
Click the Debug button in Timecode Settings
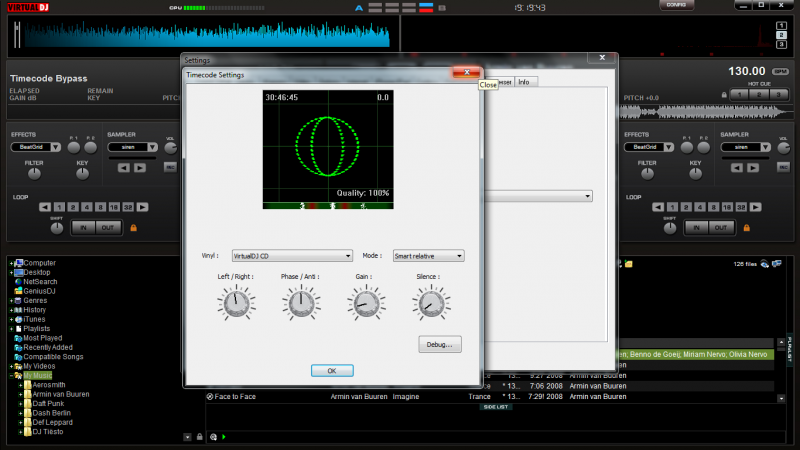click(x=439, y=344)
